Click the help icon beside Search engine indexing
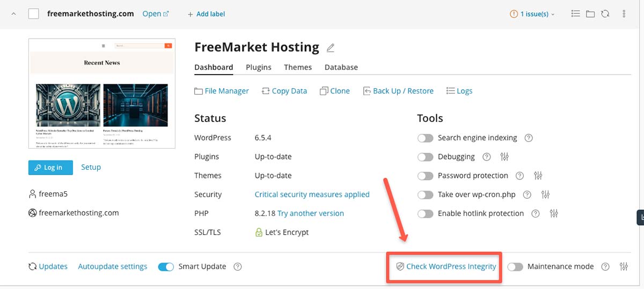Image resolution: width=644 pixels, height=289 pixels. point(529,138)
